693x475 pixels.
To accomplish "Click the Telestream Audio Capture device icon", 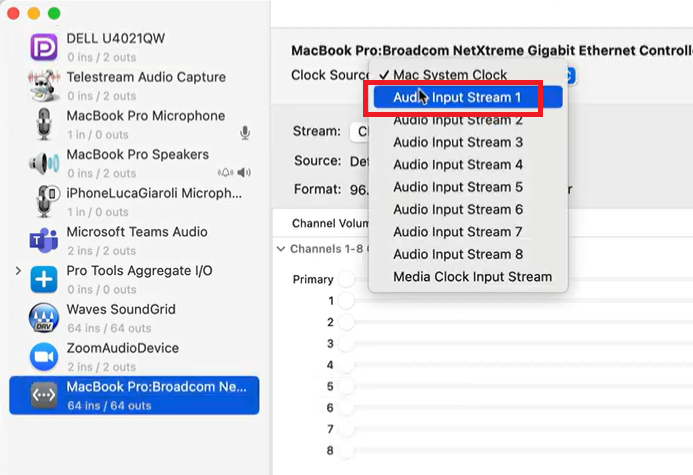I will (44, 85).
